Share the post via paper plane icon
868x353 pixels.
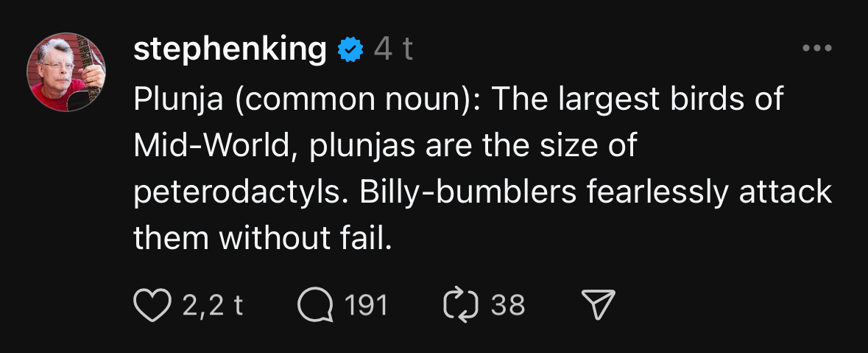(598, 304)
